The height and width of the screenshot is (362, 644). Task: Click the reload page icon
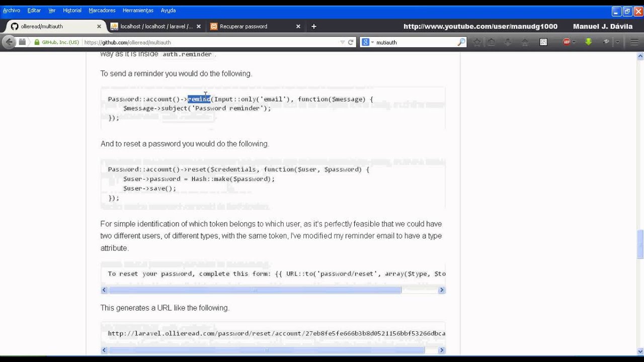[351, 42]
